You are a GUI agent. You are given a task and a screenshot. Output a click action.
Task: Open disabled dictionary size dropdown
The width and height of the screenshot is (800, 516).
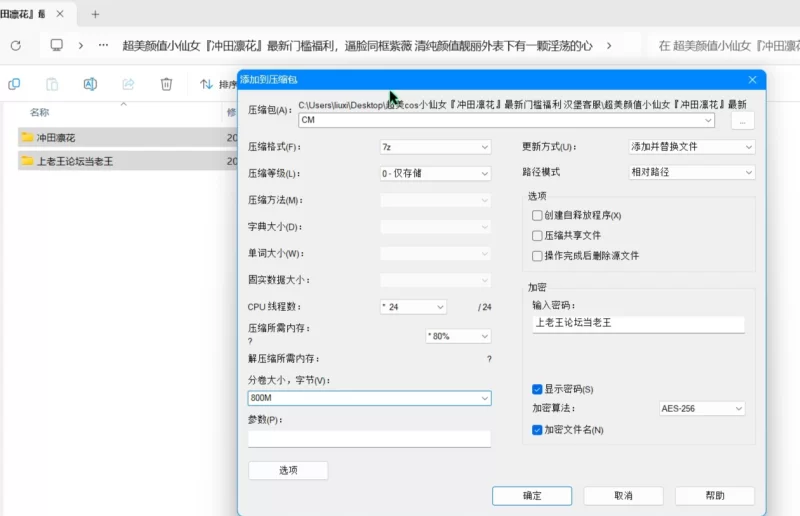pos(435,227)
